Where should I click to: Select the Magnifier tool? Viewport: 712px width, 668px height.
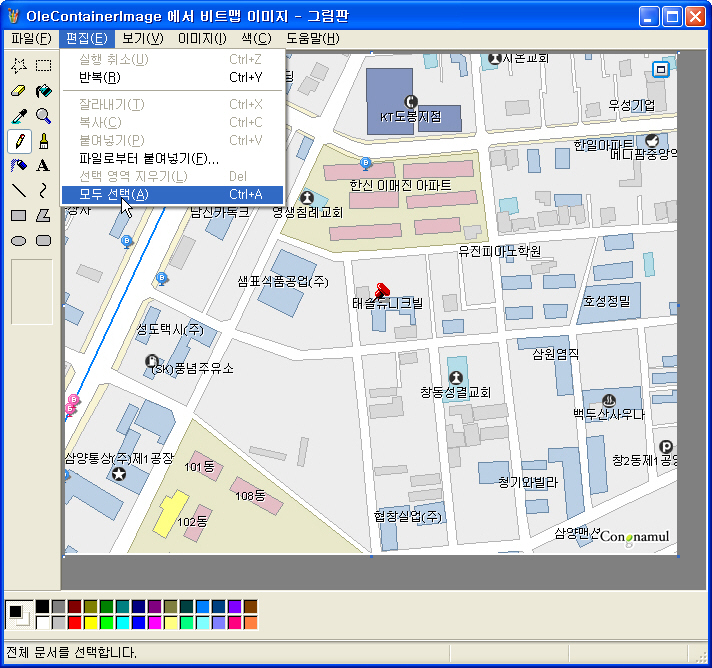point(44,116)
